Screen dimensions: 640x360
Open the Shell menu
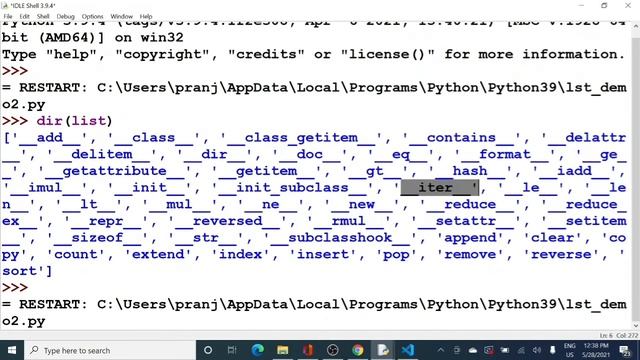click(43, 16)
